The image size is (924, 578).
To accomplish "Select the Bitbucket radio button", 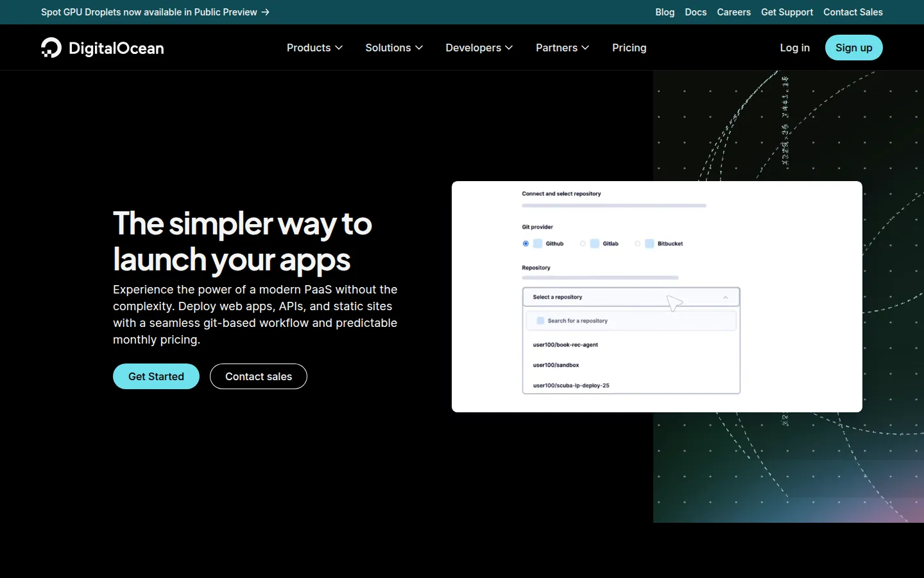I will coord(637,243).
